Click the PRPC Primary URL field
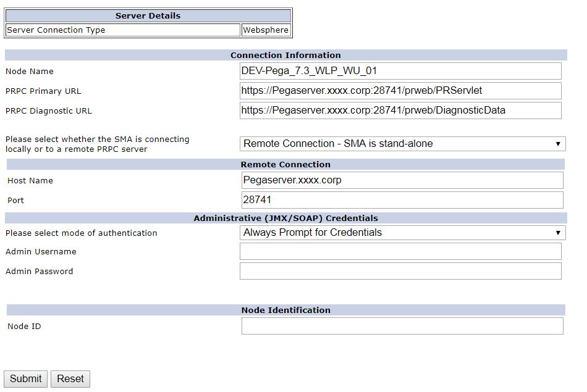 pyautogui.click(x=400, y=91)
